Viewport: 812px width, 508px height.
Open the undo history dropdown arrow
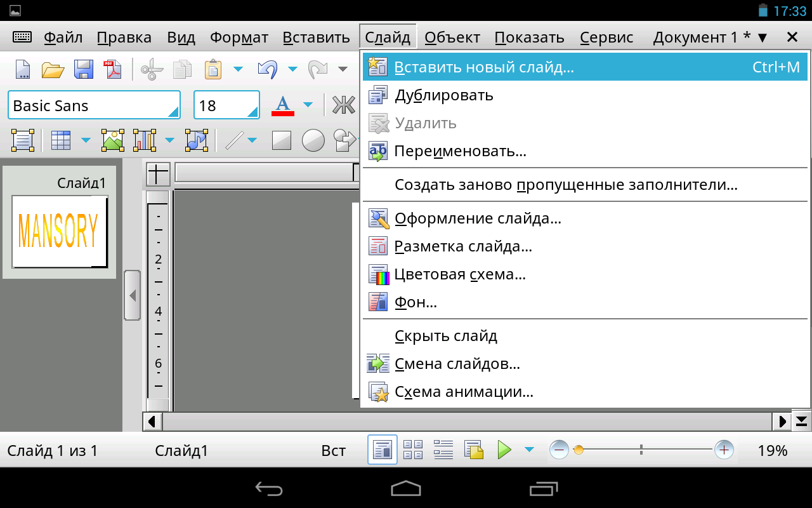(292, 69)
